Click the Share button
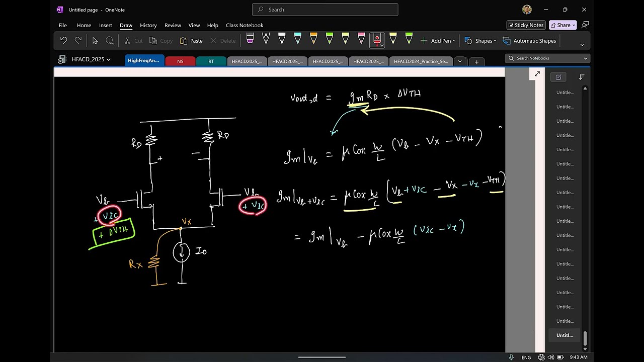This screenshot has height=362, width=644. pyautogui.click(x=562, y=25)
